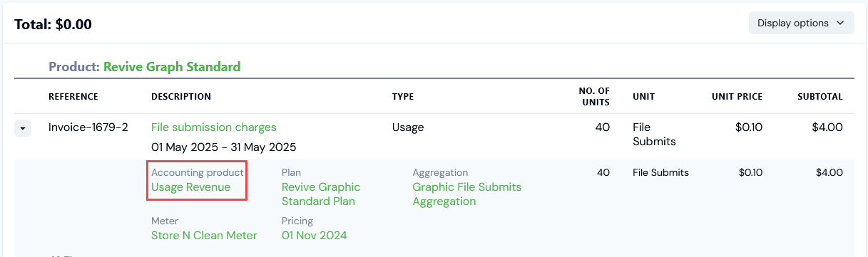Click the Usage type cell
Viewport: 868px width, 257px height.
[408, 127]
